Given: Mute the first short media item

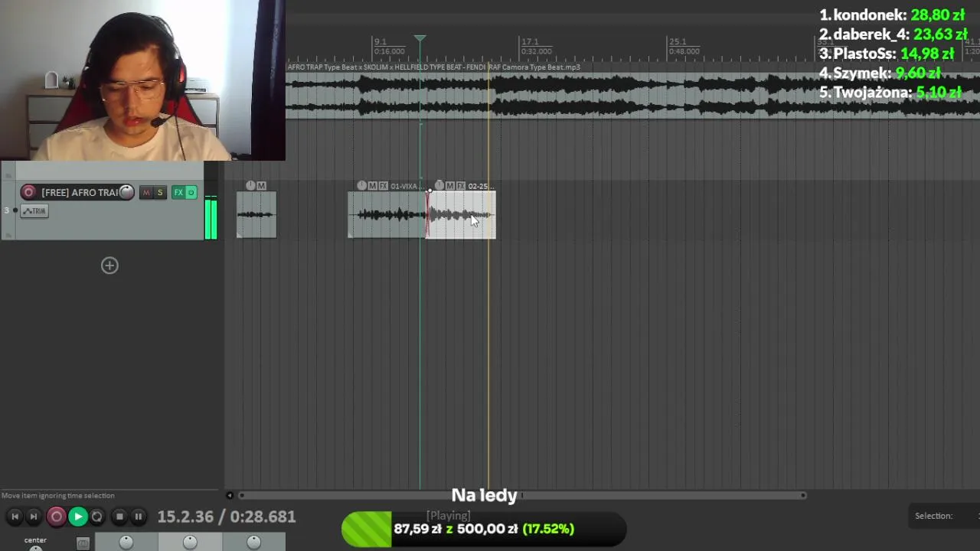Looking at the screenshot, I should tap(261, 185).
